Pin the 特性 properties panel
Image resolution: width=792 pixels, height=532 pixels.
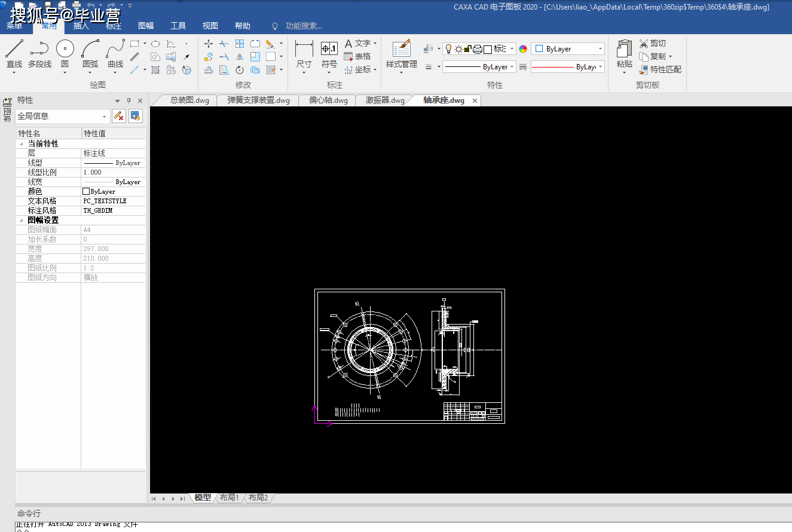(129, 100)
